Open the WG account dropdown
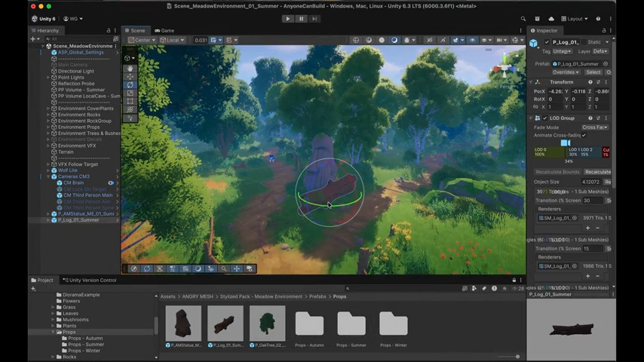This screenshot has height=362, width=644. pos(73,19)
